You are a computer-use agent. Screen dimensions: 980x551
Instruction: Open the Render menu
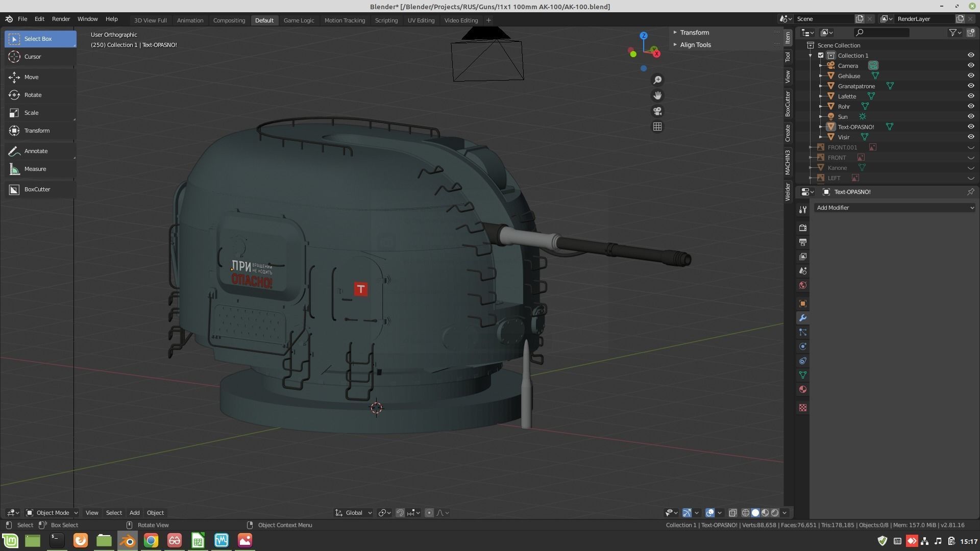(x=61, y=19)
